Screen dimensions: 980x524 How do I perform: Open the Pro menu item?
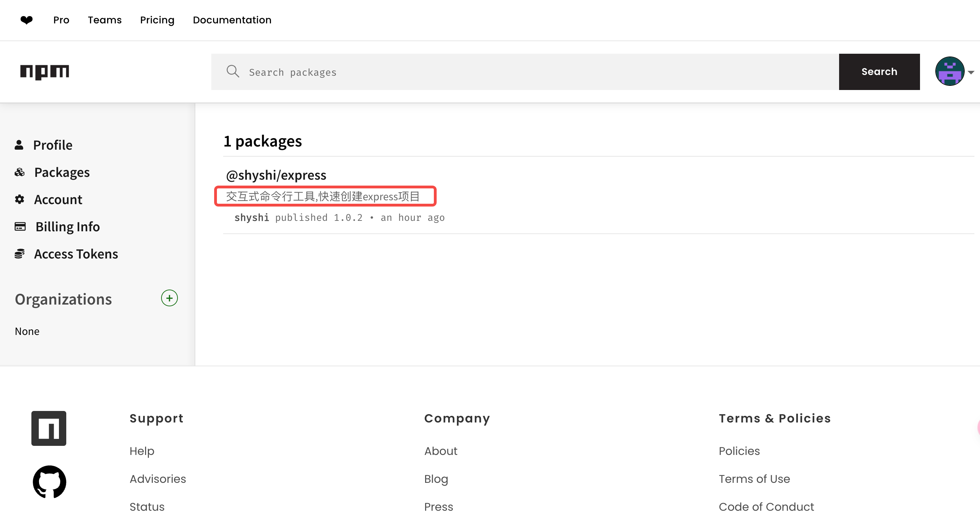coord(61,20)
